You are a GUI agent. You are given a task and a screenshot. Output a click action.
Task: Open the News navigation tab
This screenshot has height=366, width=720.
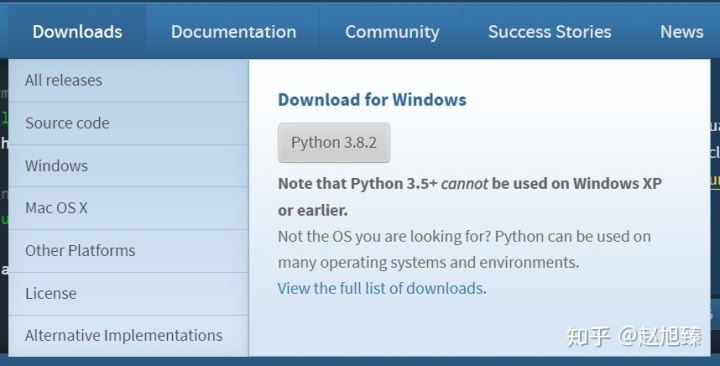(681, 32)
